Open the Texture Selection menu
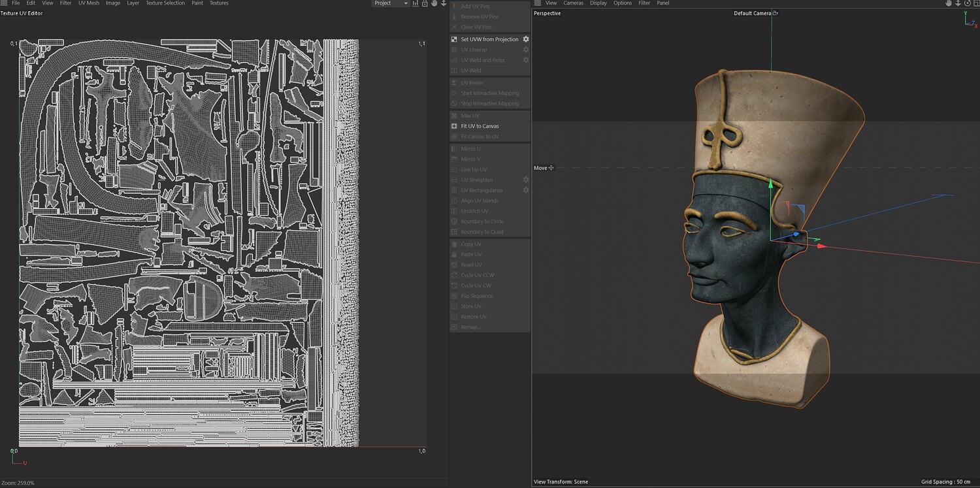The height and width of the screenshot is (488, 980). pyautogui.click(x=165, y=3)
